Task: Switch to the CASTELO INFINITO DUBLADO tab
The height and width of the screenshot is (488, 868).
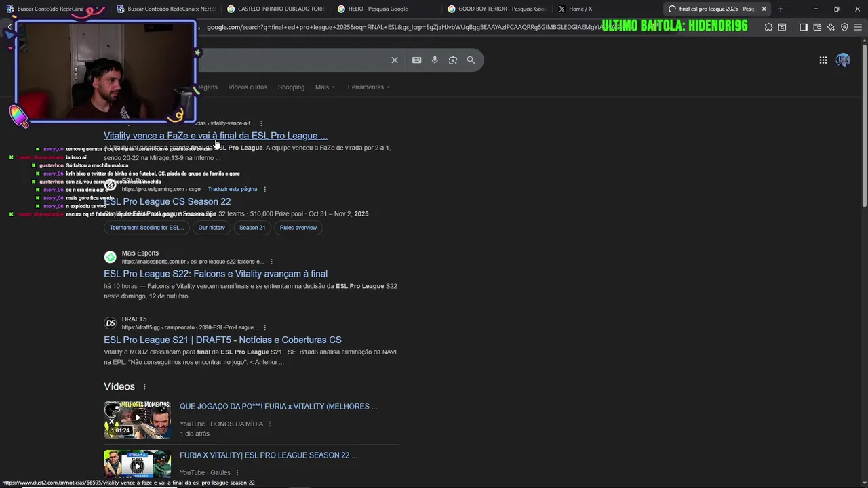Action: (276, 9)
